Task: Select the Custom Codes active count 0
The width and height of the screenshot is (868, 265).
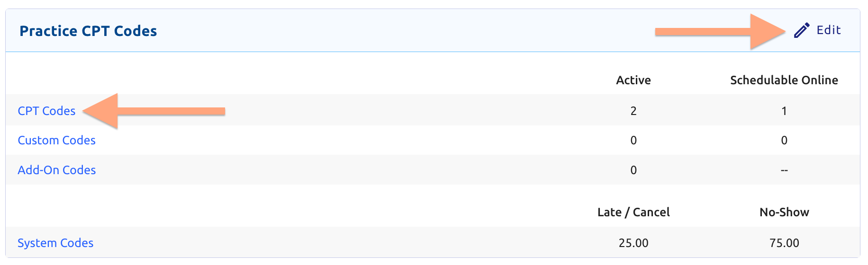Action: 633,140
